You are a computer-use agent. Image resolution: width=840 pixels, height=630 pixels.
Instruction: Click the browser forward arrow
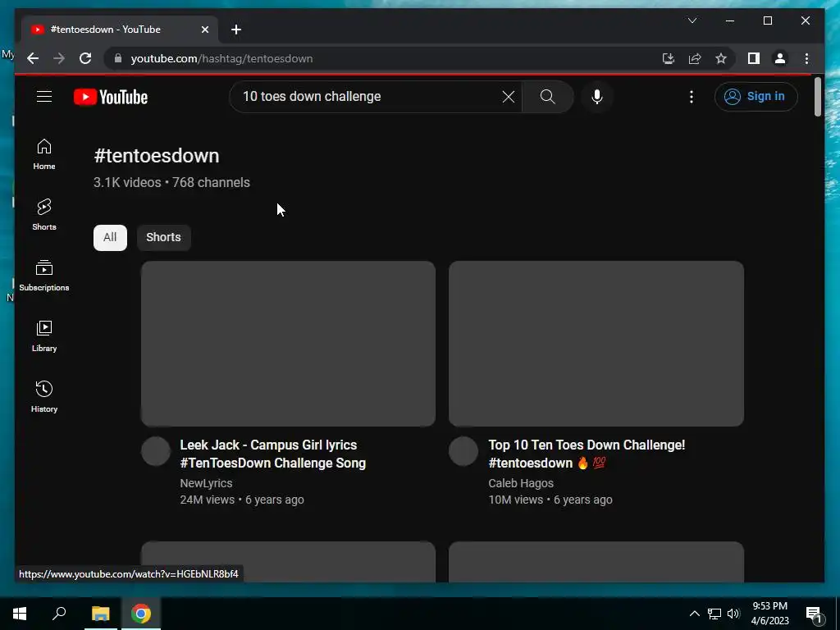click(x=59, y=58)
